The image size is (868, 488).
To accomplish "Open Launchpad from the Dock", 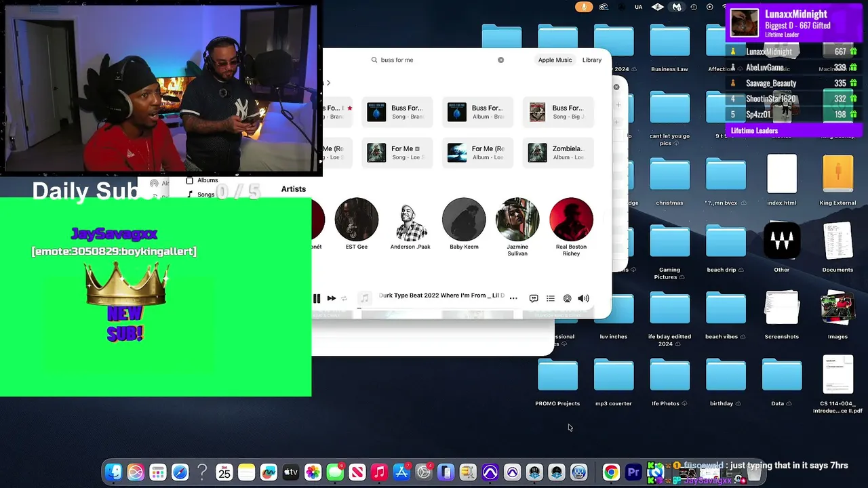I will (x=157, y=472).
